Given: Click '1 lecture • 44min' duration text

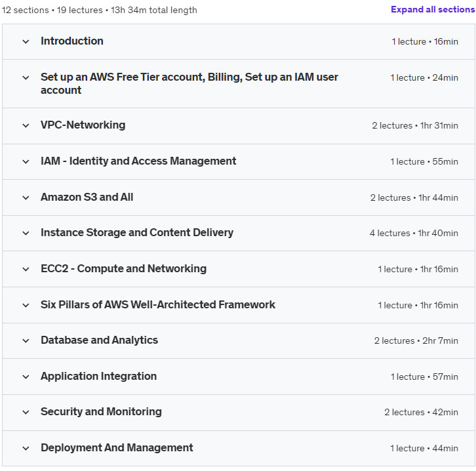Looking at the screenshot, I should click(x=424, y=449).
